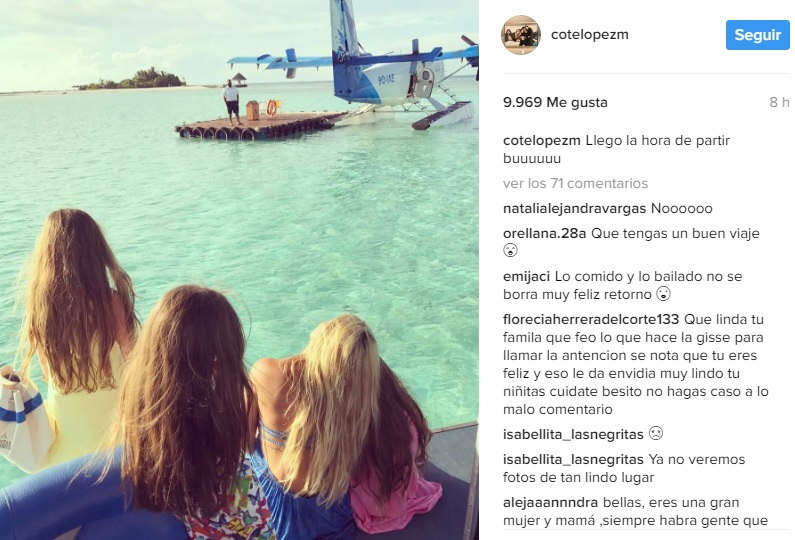Click the emoji after 'feliz retorno'
This screenshot has width=795, height=540.
(663, 294)
